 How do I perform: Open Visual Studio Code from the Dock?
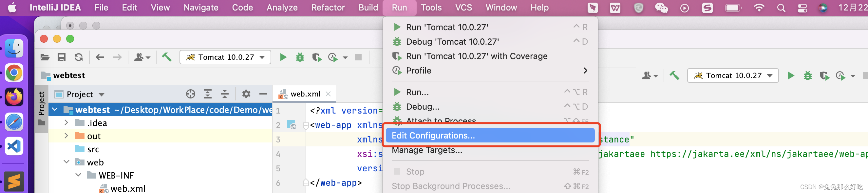tap(14, 146)
